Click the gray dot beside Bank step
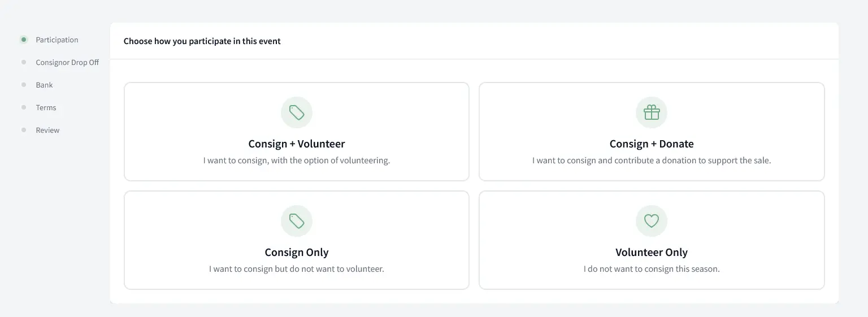The width and height of the screenshot is (868, 317). click(x=24, y=85)
